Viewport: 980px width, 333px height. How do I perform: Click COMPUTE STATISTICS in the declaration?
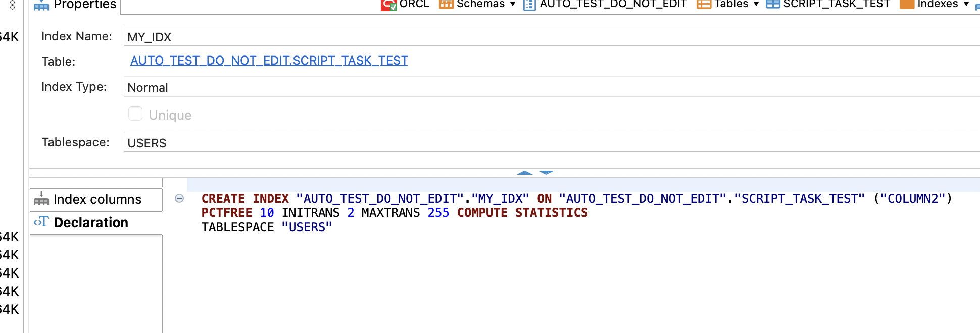click(522, 213)
